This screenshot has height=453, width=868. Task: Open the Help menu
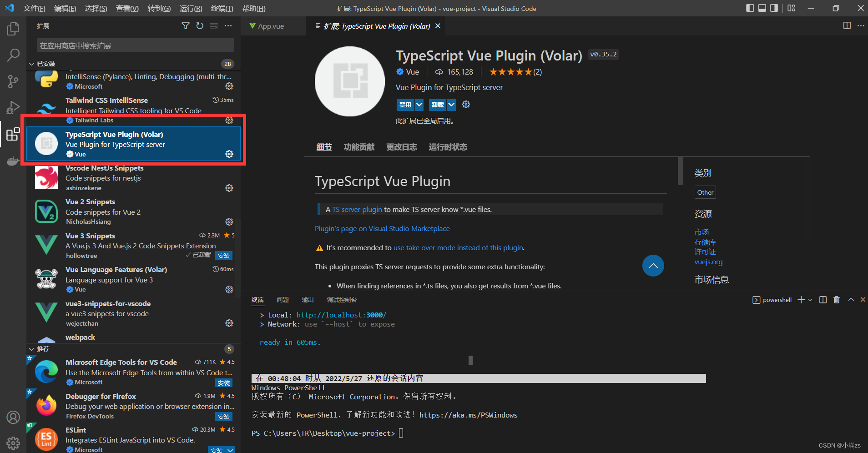253,9
